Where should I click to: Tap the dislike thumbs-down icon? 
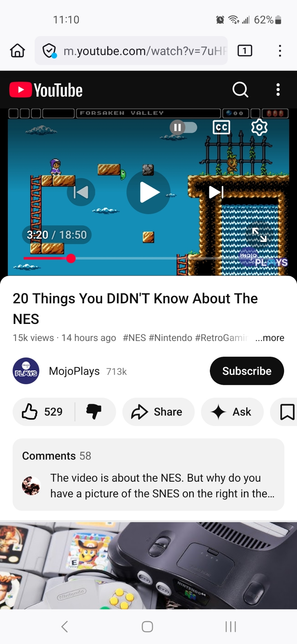coord(94,412)
